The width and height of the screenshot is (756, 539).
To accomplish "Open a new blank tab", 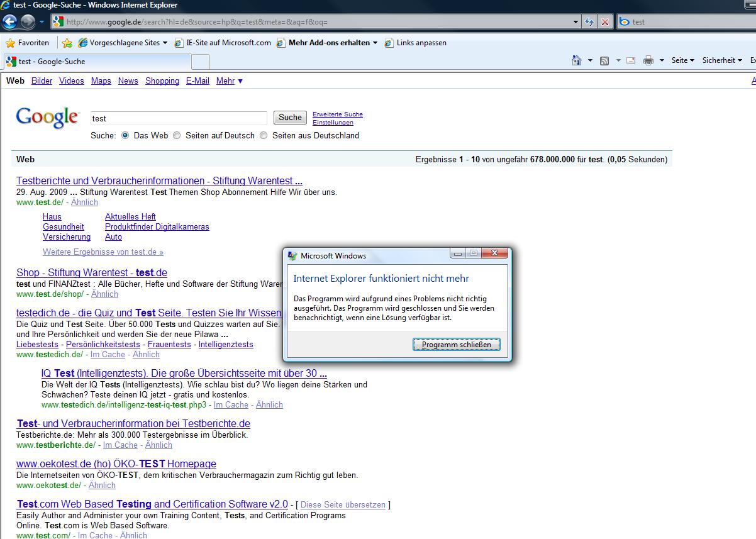I will coord(200,62).
